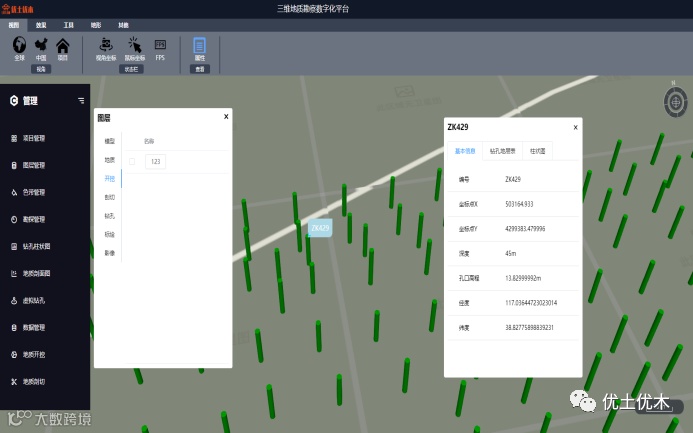Image resolution: width=693 pixels, height=433 pixels.
Task: Click the compass navigation control
Action: pyautogui.click(x=676, y=102)
